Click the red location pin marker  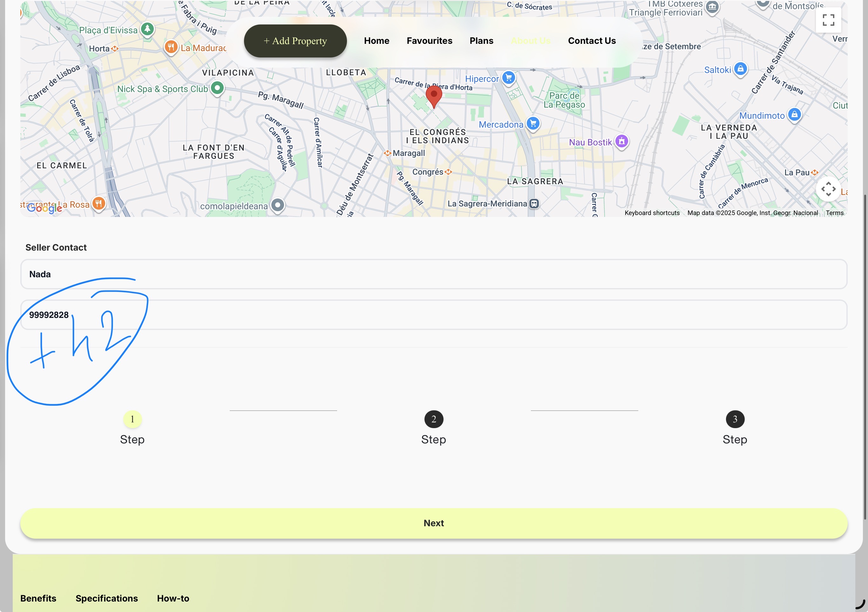[434, 96]
